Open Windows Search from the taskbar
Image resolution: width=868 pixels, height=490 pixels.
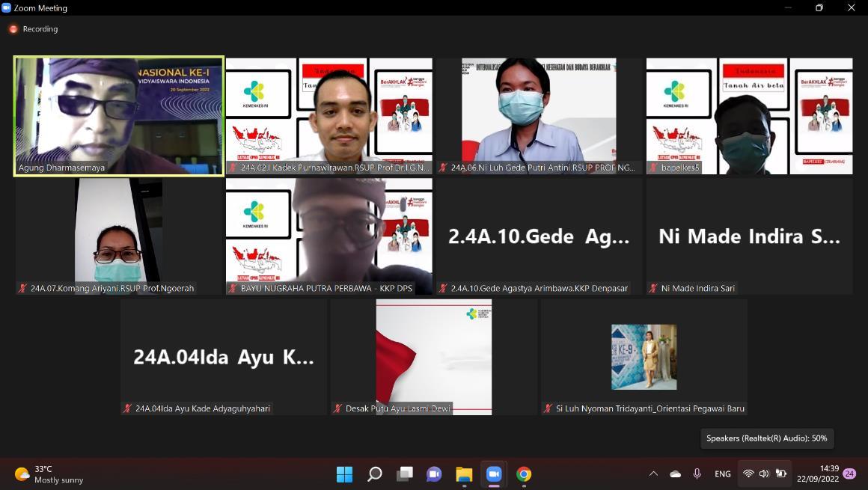coord(375,474)
